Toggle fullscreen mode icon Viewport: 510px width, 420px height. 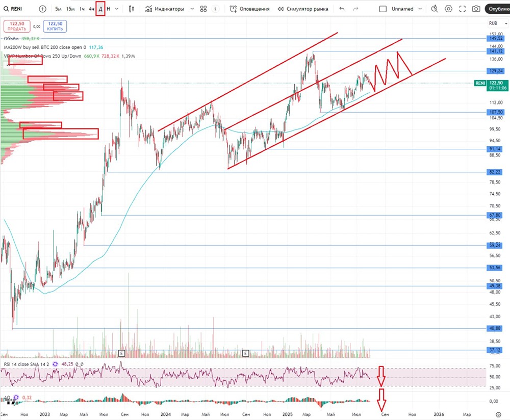pyautogui.click(x=462, y=9)
